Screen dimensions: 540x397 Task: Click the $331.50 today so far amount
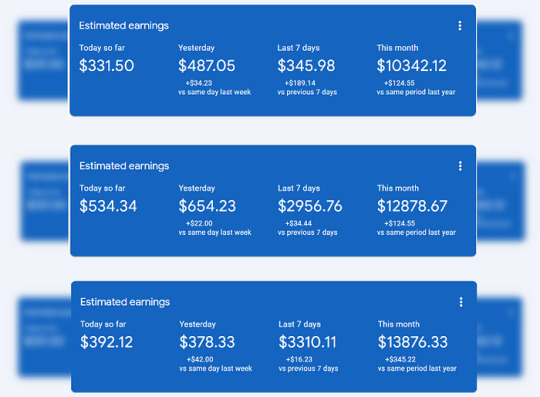106,65
